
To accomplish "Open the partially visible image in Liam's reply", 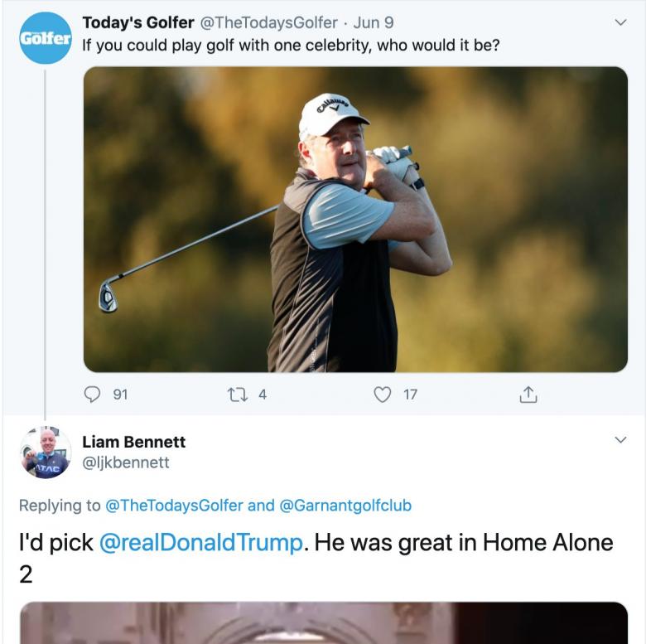I will click(323, 623).
